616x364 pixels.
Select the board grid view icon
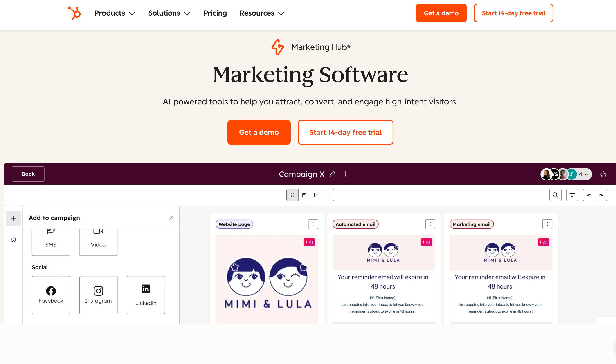point(292,195)
